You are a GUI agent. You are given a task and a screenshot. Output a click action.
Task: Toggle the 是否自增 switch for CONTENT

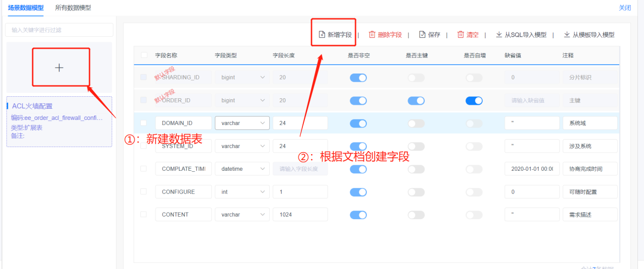[474, 215]
